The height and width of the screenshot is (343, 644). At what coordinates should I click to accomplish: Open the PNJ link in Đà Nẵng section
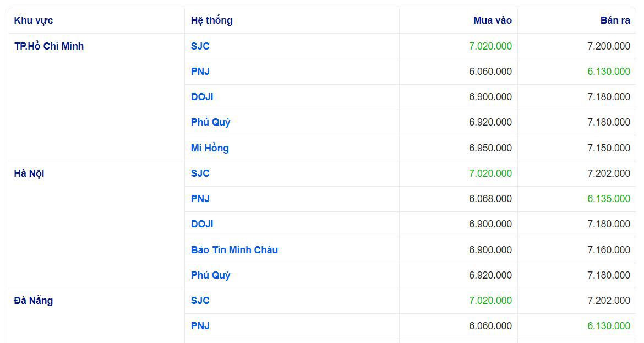point(200,326)
